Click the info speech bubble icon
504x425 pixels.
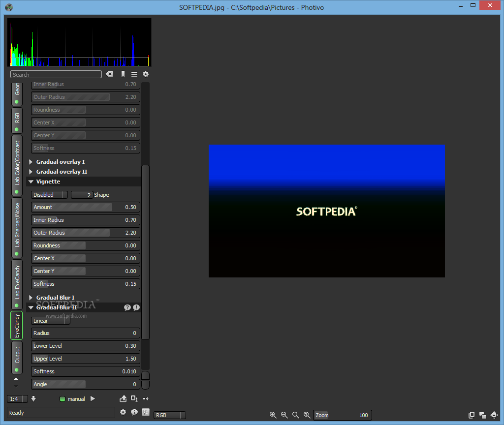coord(134,412)
